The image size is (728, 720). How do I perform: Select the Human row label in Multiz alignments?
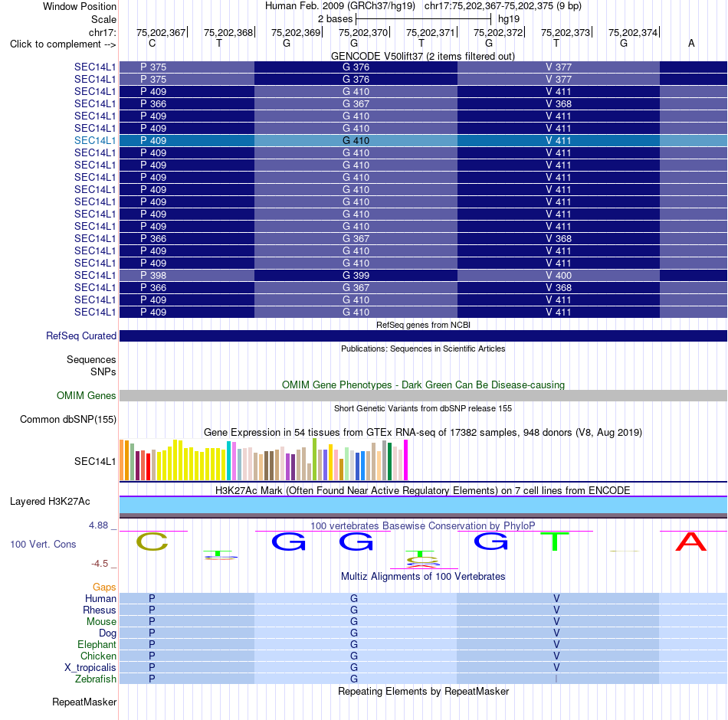click(x=100, y=598)
